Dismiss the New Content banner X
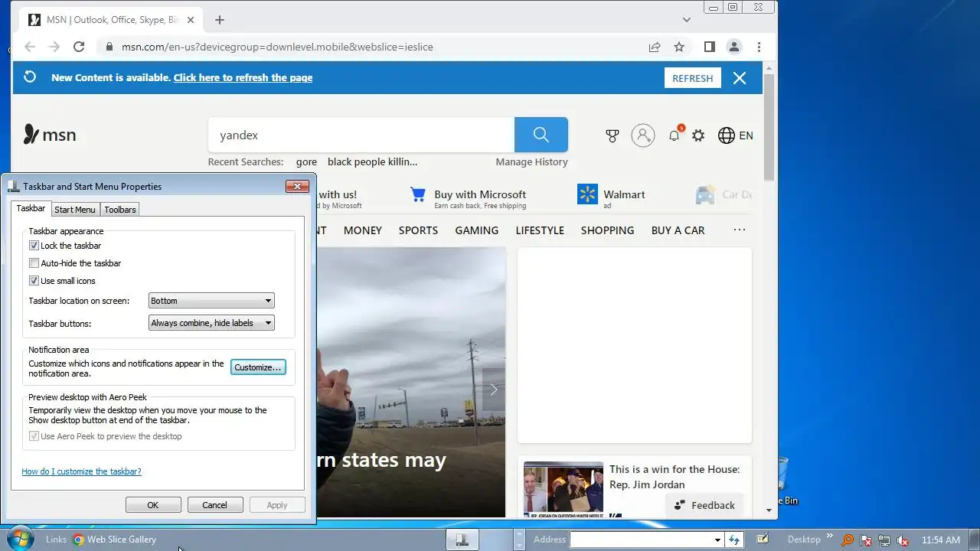The image size is (980, 551). click(740, 78)
